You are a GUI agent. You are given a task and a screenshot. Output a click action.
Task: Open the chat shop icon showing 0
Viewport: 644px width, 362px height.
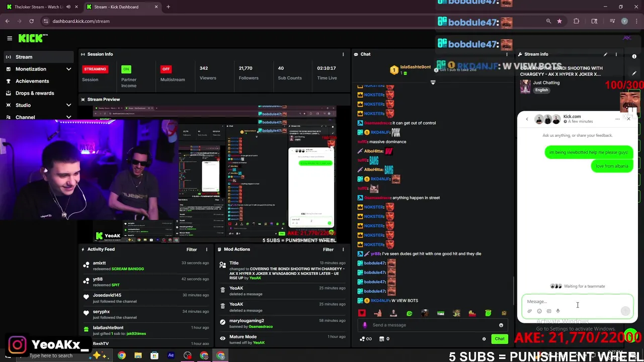point(384,339)
